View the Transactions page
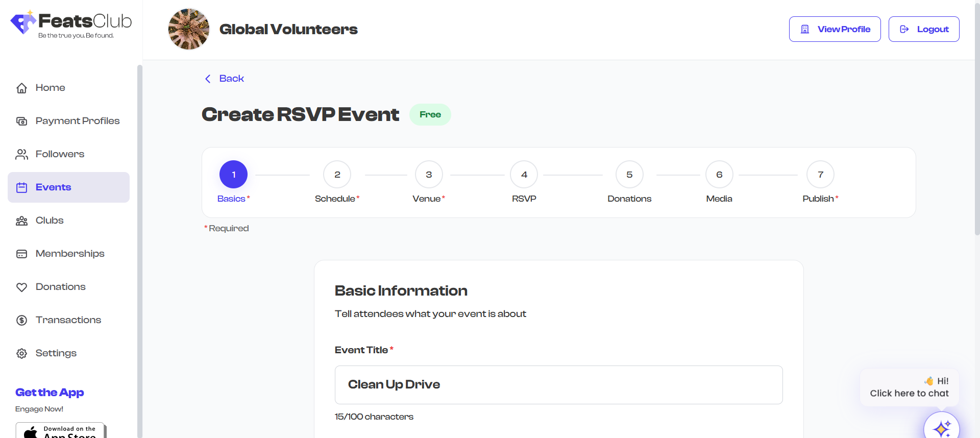 68,320
